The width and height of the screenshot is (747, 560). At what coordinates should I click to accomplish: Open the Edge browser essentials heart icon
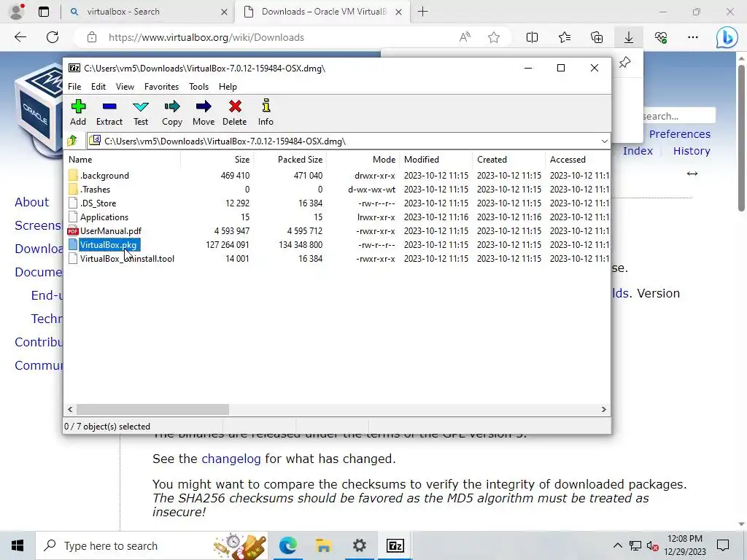point(661,37)
